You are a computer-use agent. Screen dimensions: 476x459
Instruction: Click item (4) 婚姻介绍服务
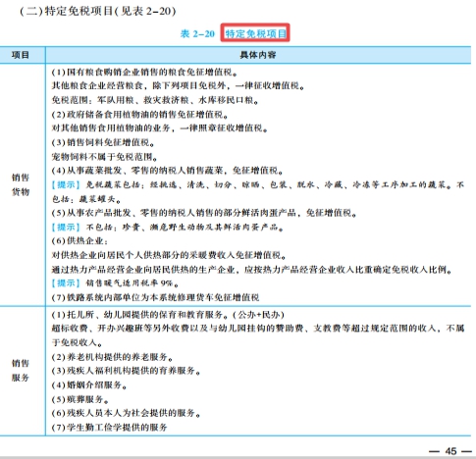89,384
